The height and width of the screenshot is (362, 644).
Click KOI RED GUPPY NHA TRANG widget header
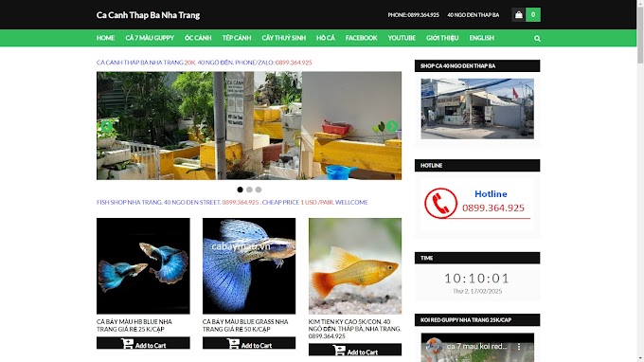[477, 319]
